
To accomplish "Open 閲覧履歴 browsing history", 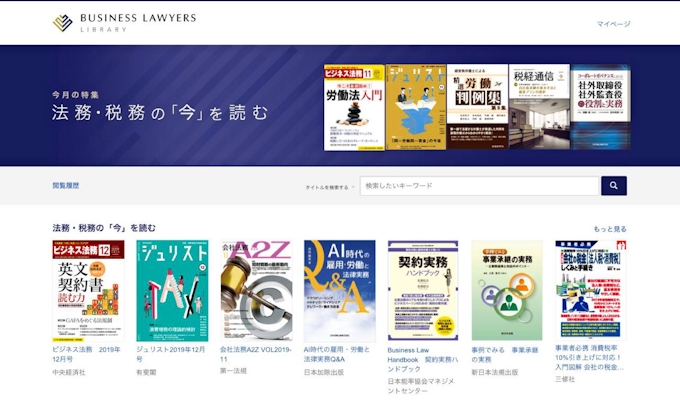I will (x=66, y=186).
